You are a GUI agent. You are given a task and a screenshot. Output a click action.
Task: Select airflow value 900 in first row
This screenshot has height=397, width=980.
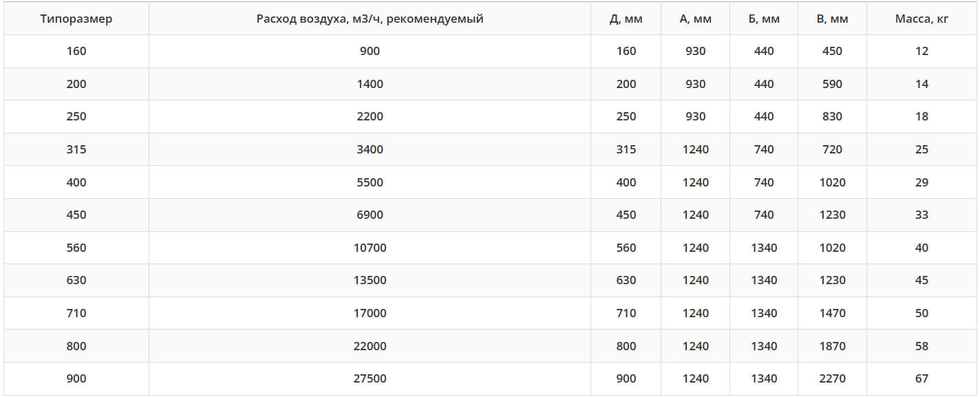pyautogui.click(x=370, y=51)
